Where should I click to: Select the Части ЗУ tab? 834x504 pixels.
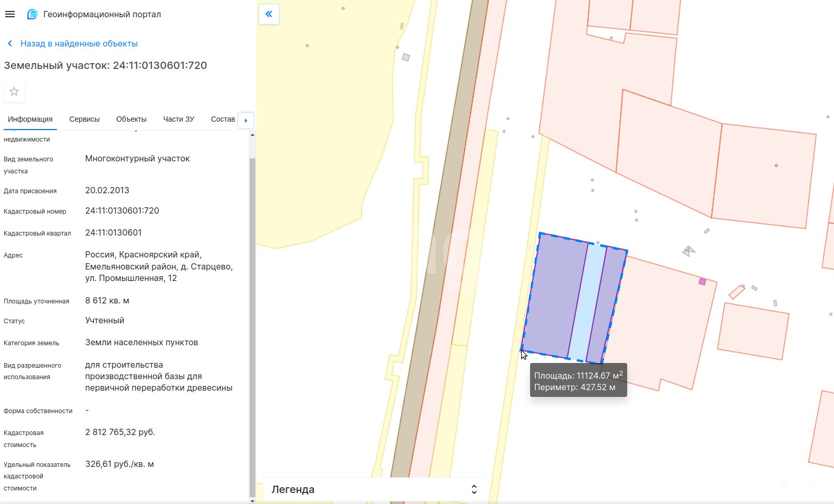click(179, 120)
